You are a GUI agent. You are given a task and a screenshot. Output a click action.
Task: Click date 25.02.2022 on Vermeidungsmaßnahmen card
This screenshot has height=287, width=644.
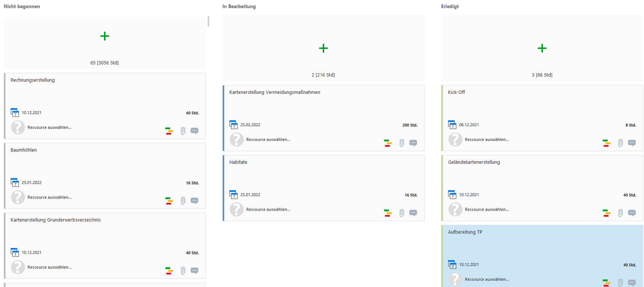250,125
